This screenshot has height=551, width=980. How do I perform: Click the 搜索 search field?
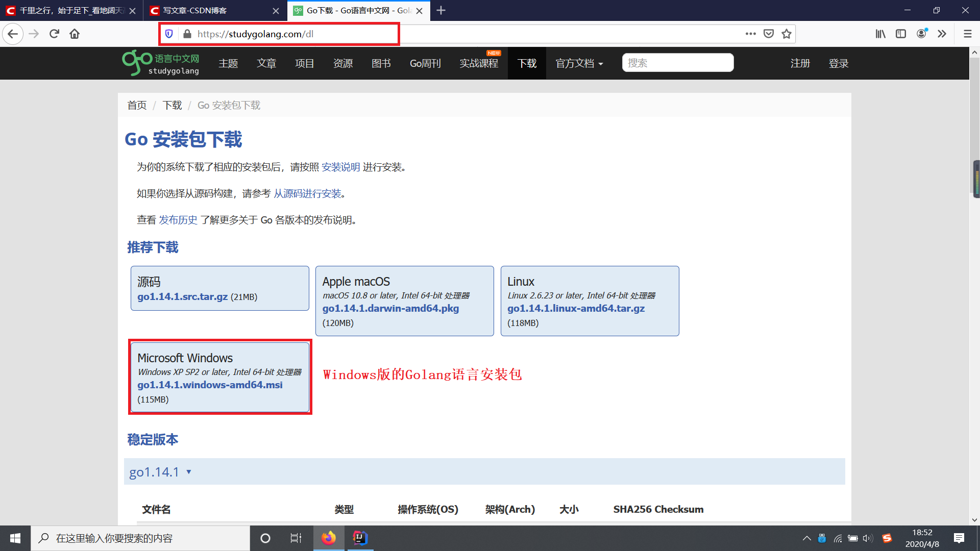coord(678,63)
